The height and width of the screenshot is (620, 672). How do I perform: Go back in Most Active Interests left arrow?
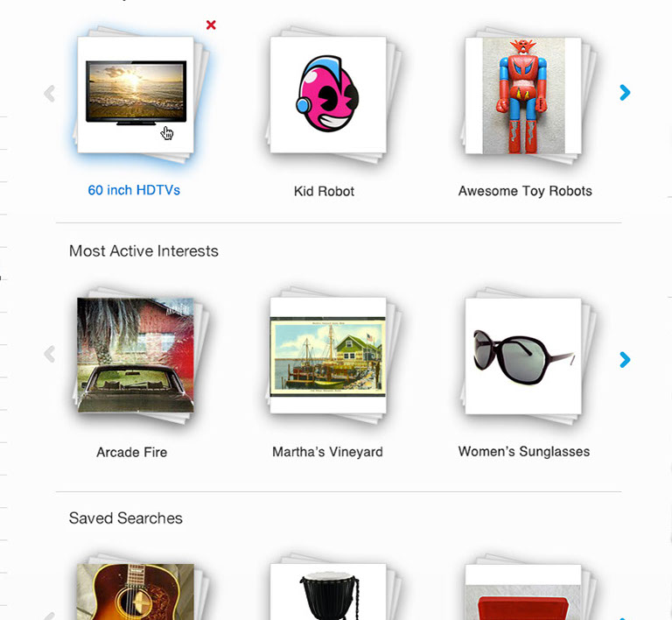click(50, 354)
